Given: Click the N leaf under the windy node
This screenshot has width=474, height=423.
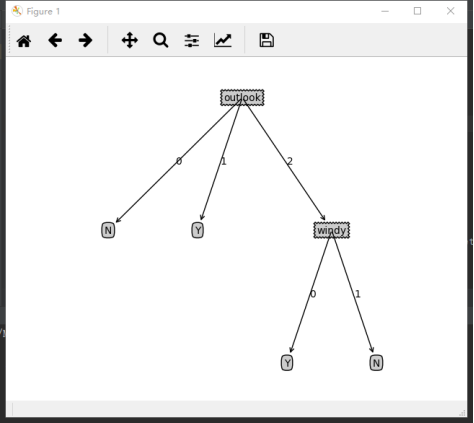Looking at the screenshot, I should (x=376, y=363).
